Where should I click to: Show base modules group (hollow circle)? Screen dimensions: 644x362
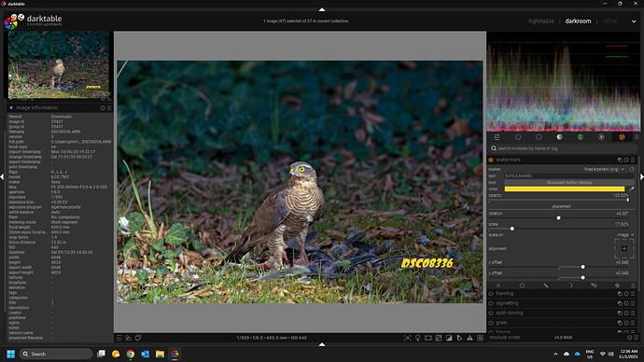pos(539,137)
